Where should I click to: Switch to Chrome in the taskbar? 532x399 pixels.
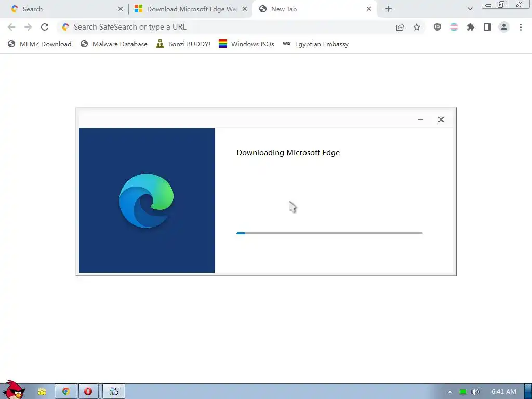tap(66, 392)
